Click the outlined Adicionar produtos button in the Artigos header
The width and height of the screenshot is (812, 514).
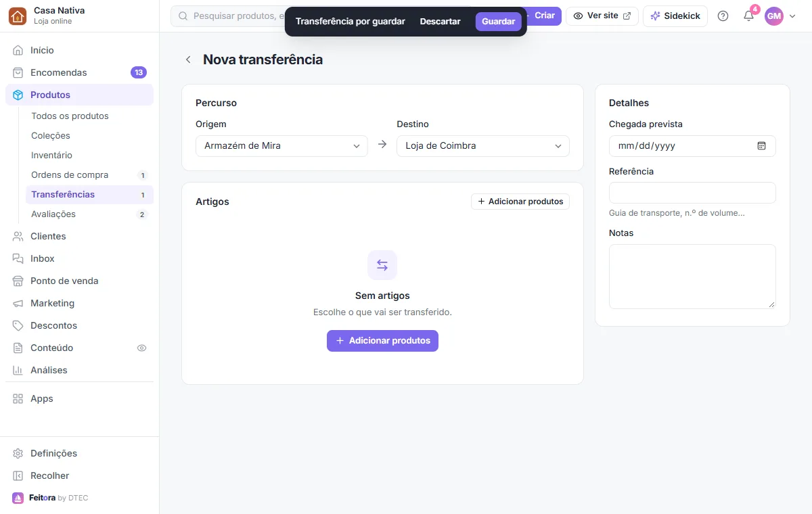coord(520,202)
